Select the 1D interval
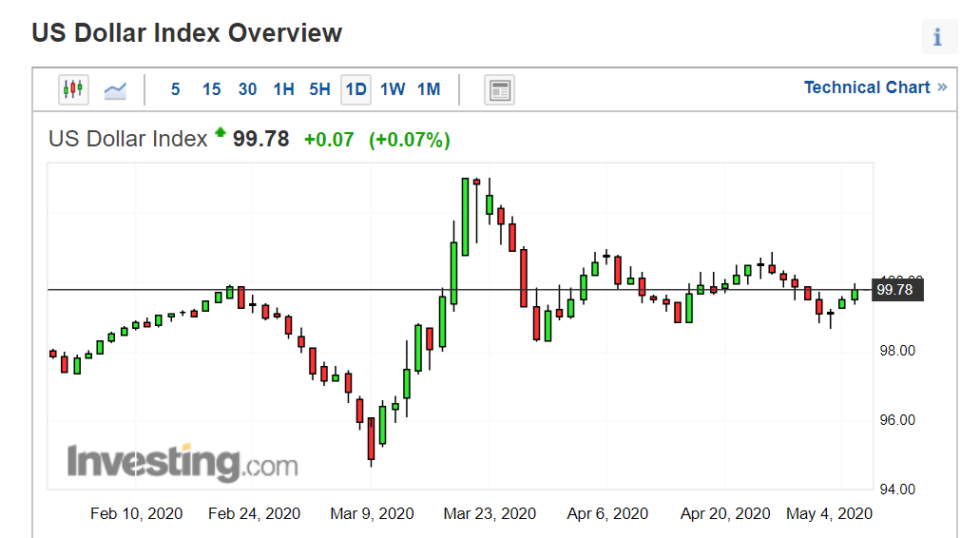This screenshot has height=538, width=980. coord(355,89)
